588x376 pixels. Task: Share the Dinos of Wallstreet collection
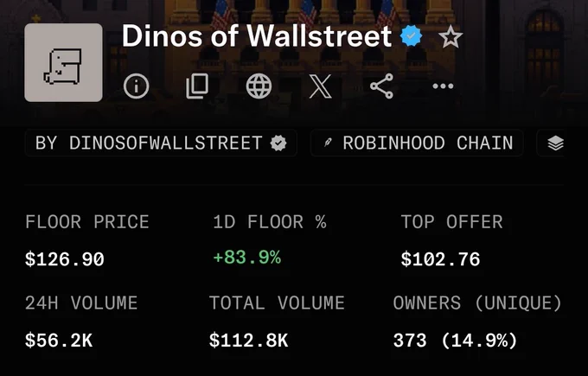click(381, 86)
